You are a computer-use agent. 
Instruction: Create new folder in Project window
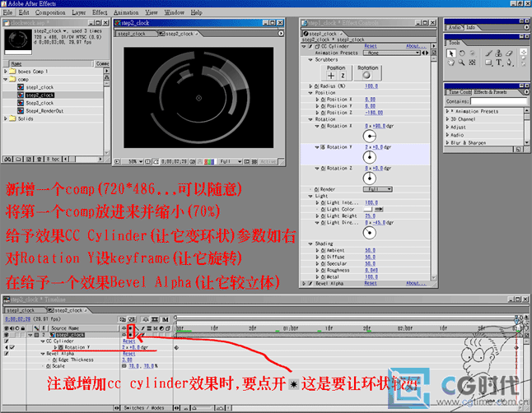pyautogui.click(x=18, y=159)
